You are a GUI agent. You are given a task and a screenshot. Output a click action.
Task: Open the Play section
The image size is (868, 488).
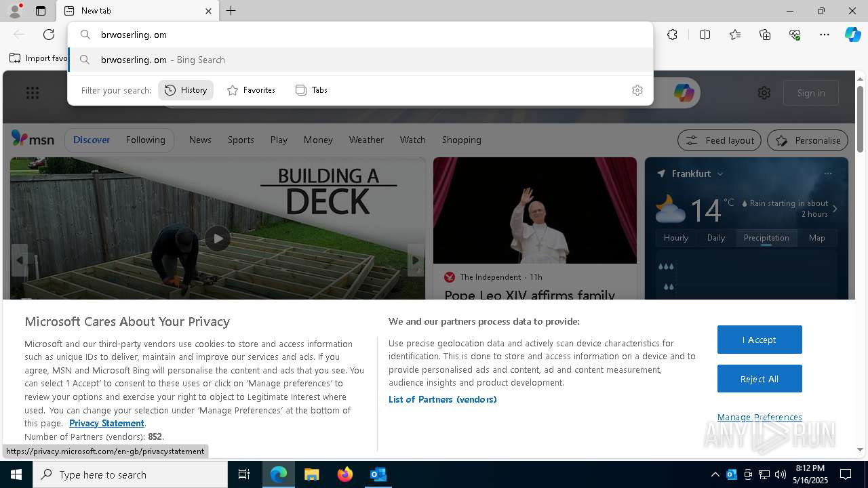[279, 140]
